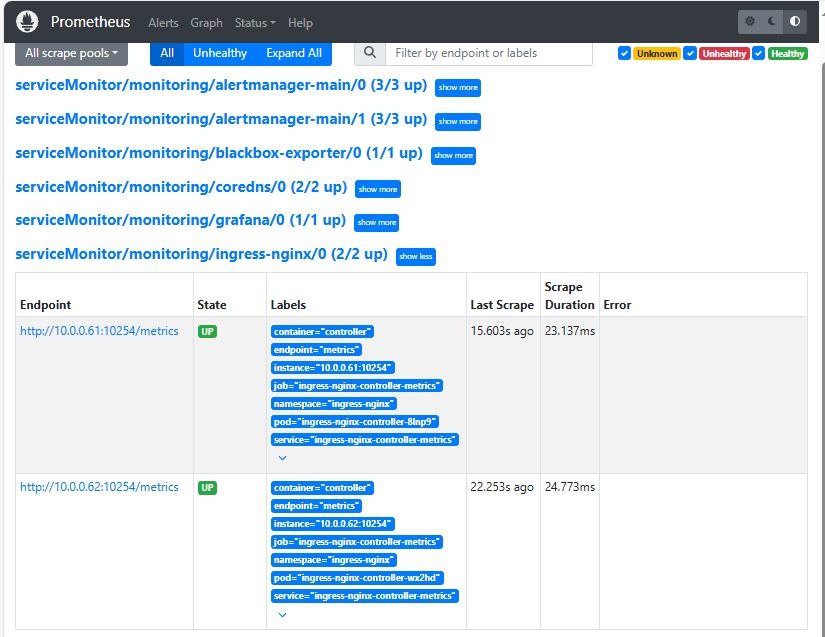This screenshot has height=637, width=825.
Task: Open the alertmanager-main/0 pool heading link
Action: 221,85
